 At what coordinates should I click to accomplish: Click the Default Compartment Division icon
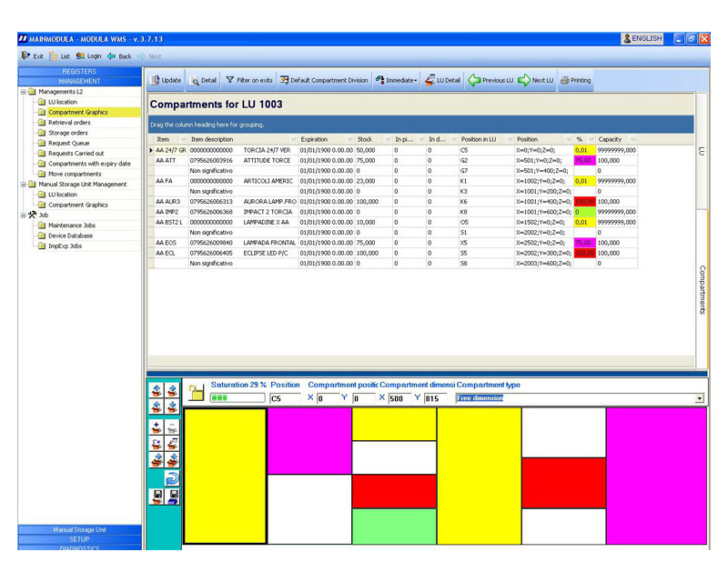tap(285, 80)
